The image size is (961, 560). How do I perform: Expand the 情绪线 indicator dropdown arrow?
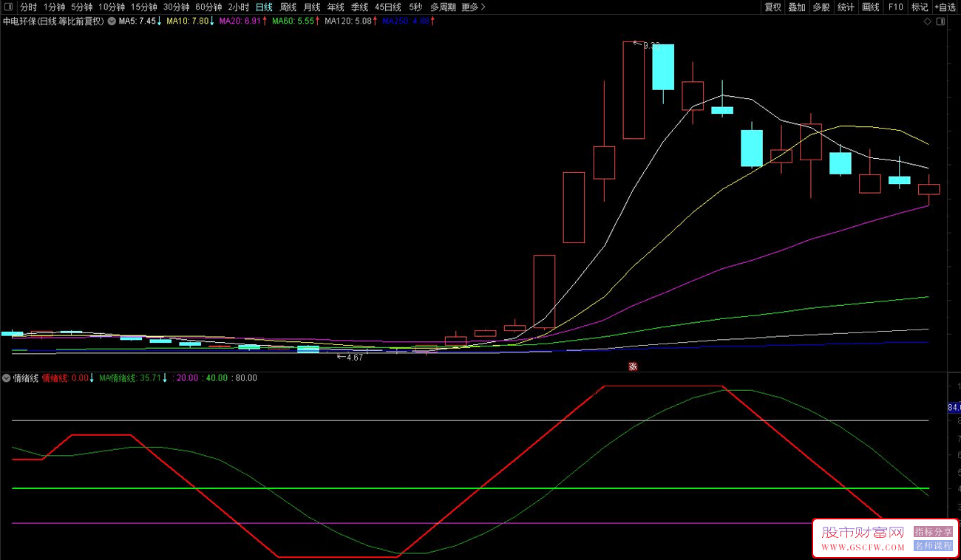(x=7, y=378)
